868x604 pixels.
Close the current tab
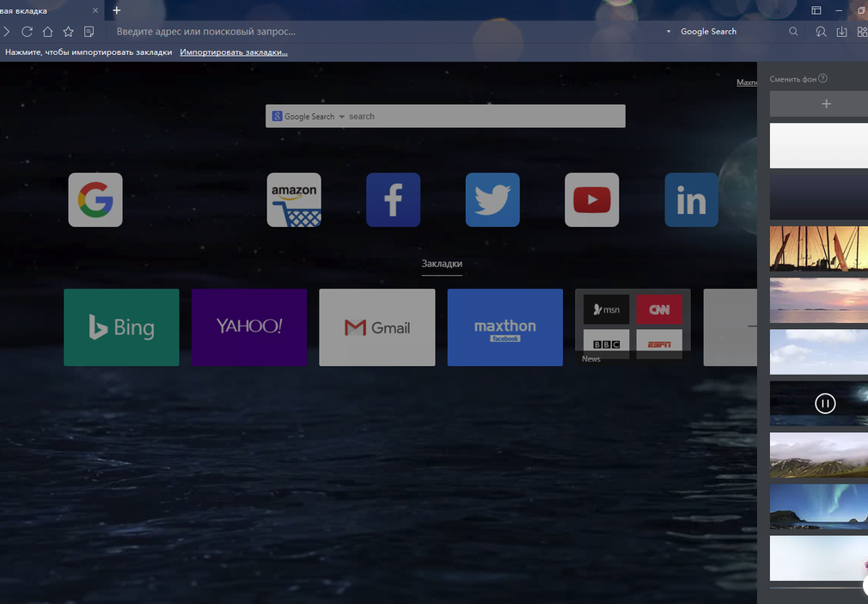pyautogui.click(x=95, y=10)
